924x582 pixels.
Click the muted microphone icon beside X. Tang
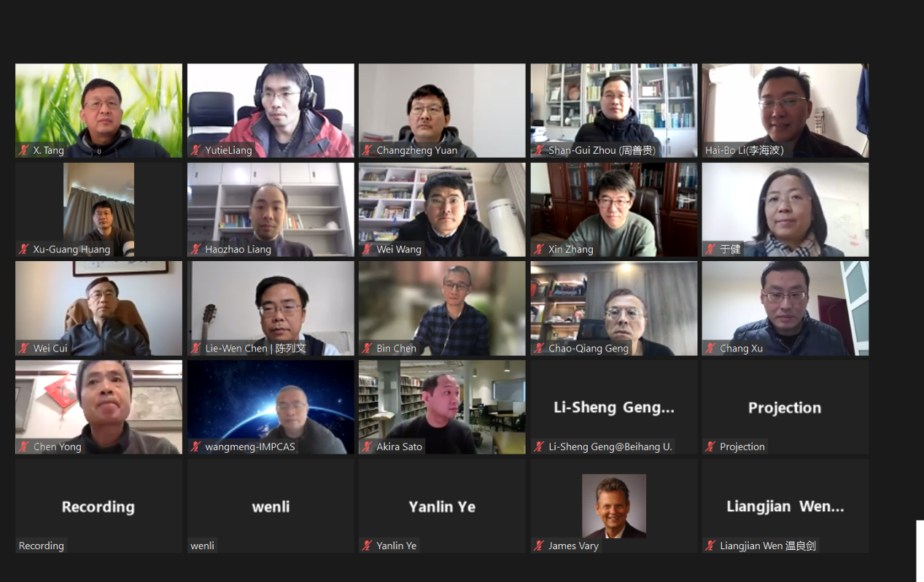[x=24, y=150]
